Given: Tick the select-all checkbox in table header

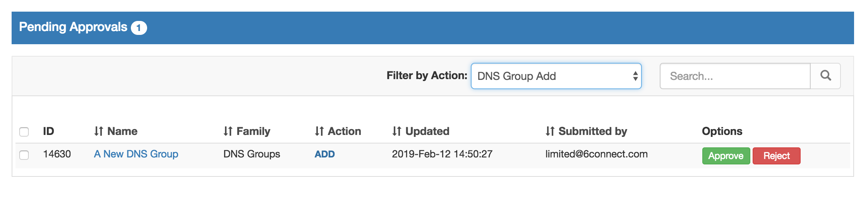Looking at the screenshot, I should 24,132.
